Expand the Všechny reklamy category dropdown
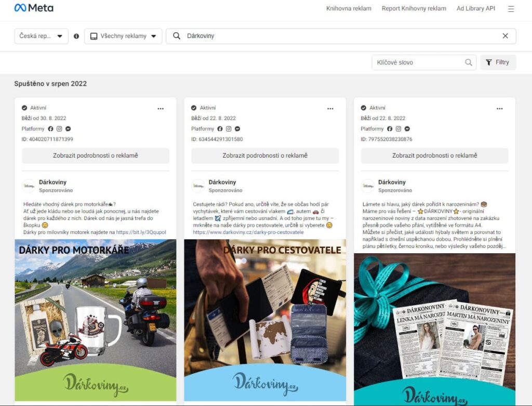The height and width of the screenshot is (406, 532). click(x=123, y=36)
